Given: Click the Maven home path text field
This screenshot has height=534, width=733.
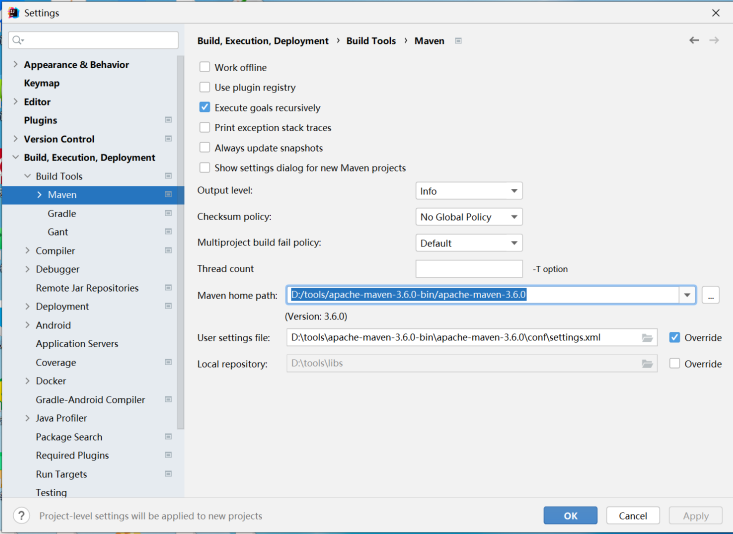Looking at the screenshot, I should click(x=483, y=295).
